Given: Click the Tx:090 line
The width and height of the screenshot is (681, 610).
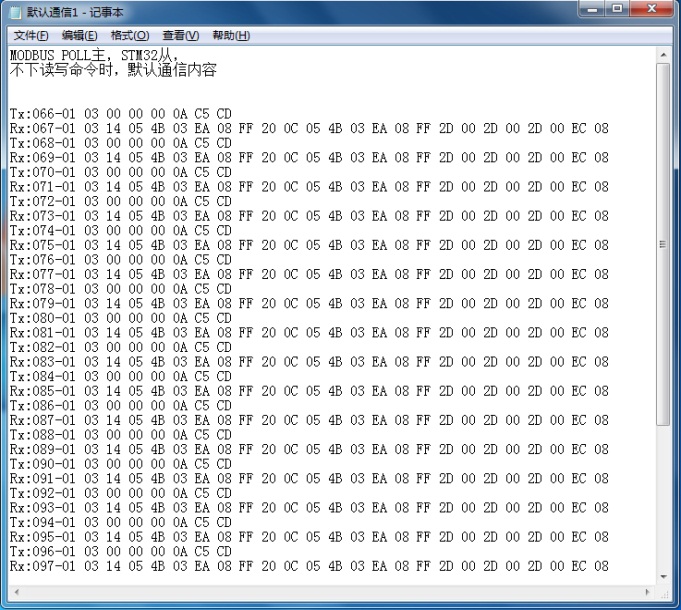Looking at the screenshot, I should (121, 464).
